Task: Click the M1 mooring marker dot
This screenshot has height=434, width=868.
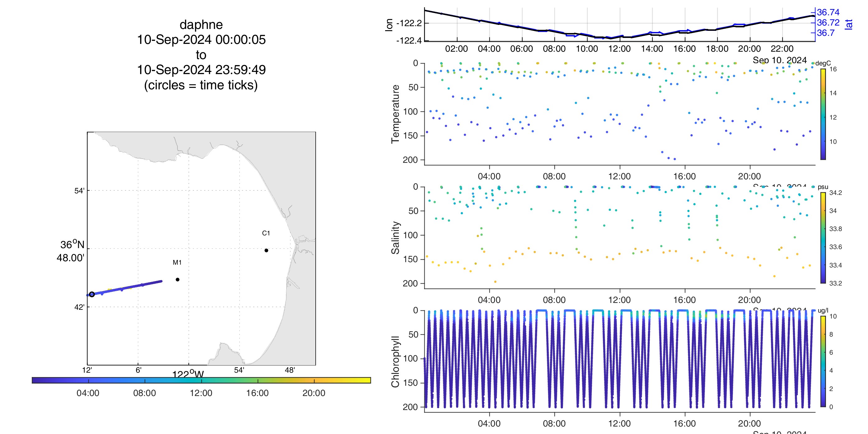Action: tap(177, 279)
